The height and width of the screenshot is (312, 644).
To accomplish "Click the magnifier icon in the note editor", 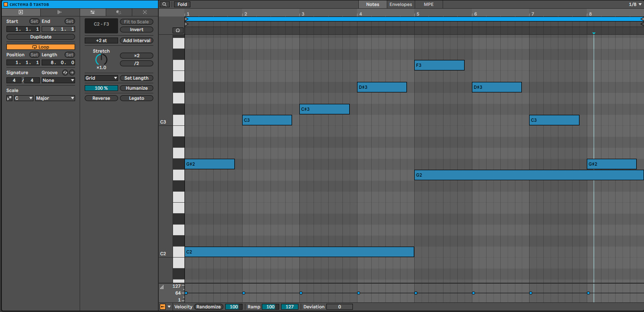I will [165, 5].
